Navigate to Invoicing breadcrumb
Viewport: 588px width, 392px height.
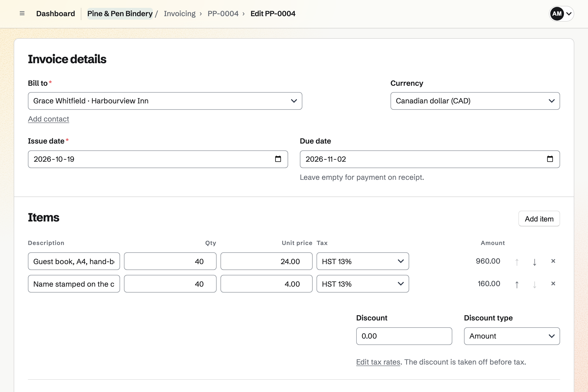(180, 13)
